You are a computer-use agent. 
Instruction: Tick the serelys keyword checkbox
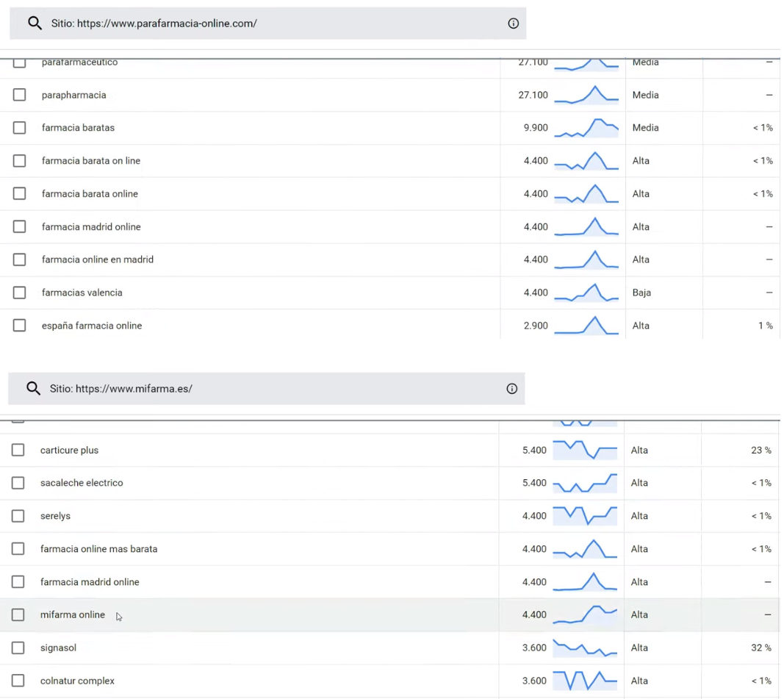point(18,516)
